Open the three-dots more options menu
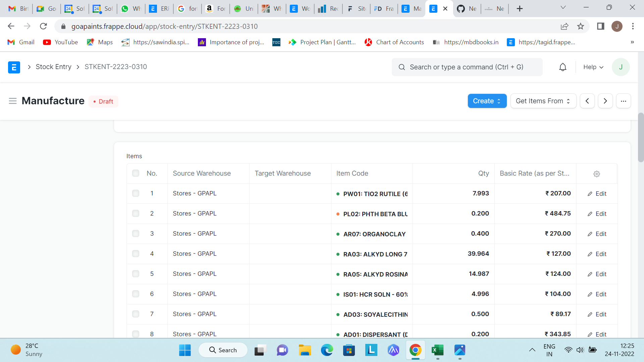 [623, 101]
